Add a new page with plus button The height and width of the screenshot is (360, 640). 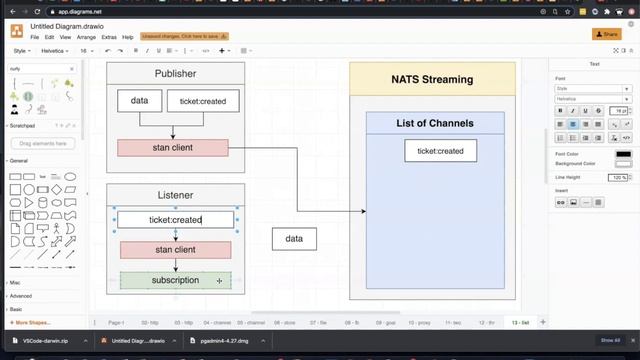click(543, 322)
